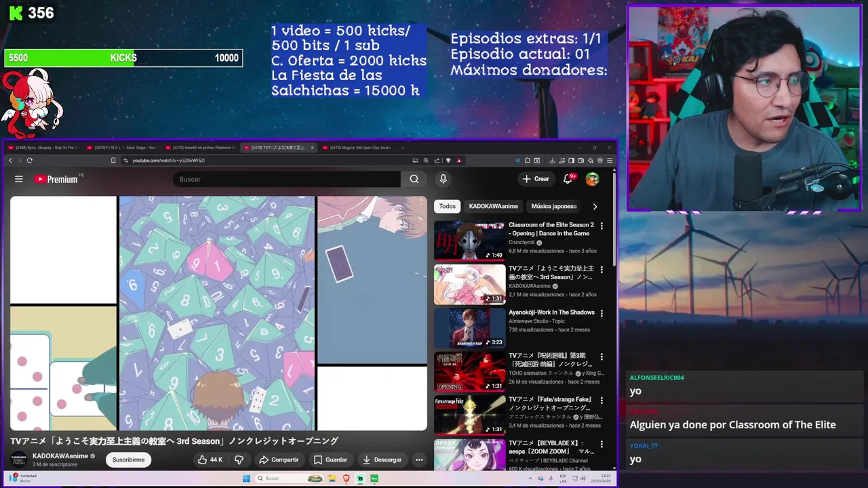This screenshot has width=868, height=488.
Task: Open browser downloads icon in toolbar
Action: pos(552,161)
